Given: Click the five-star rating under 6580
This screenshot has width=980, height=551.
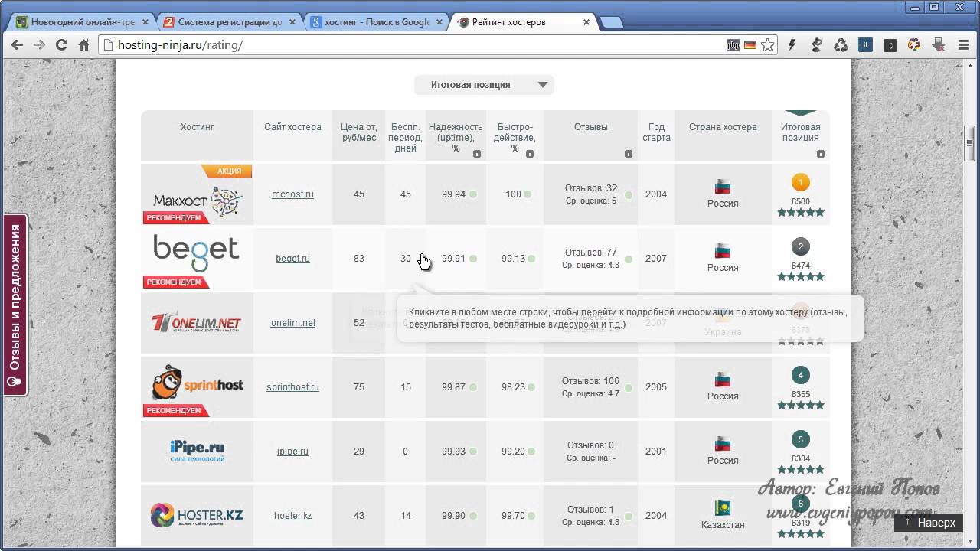Looking at the screenshot, I should coord(801,212).
